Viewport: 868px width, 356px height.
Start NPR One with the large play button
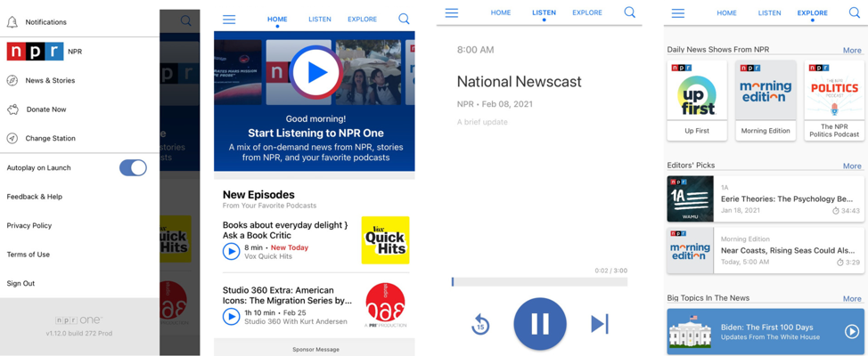click(x=316, y=72)
